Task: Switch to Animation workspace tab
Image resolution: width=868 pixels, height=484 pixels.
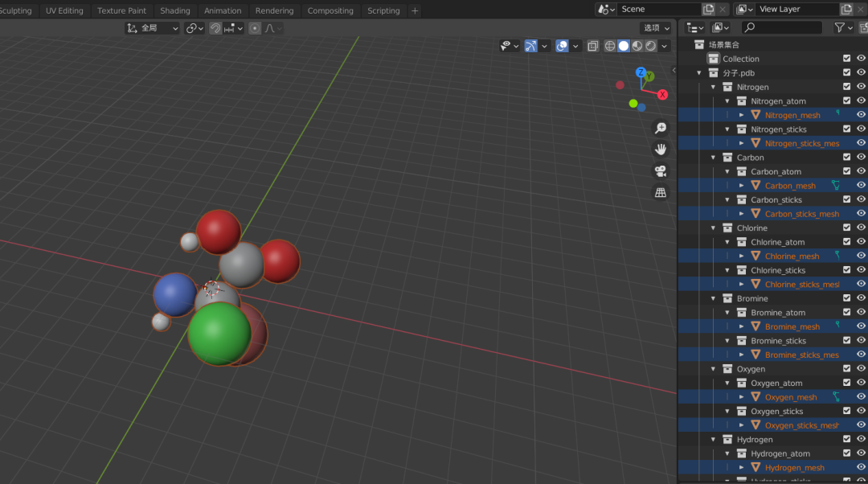Action: click(x=223, y=10)
